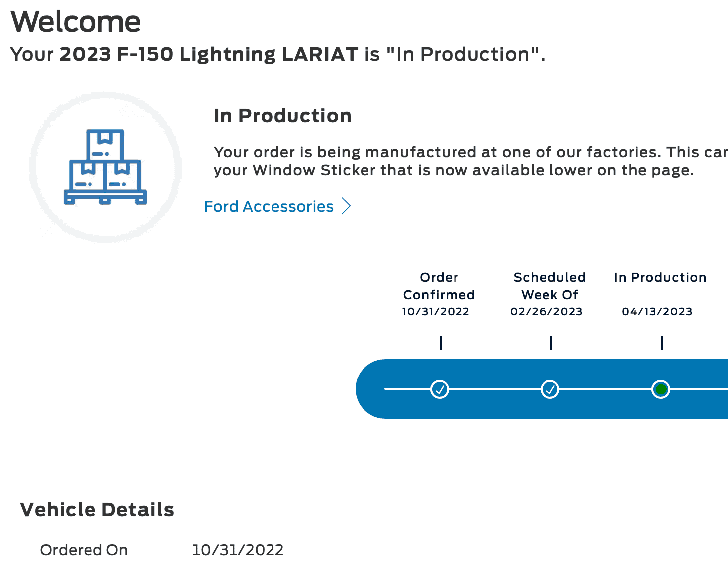Click the 10/31/2022 date under Order Confirmed
The image size is (728, 565).
point(436,312)
